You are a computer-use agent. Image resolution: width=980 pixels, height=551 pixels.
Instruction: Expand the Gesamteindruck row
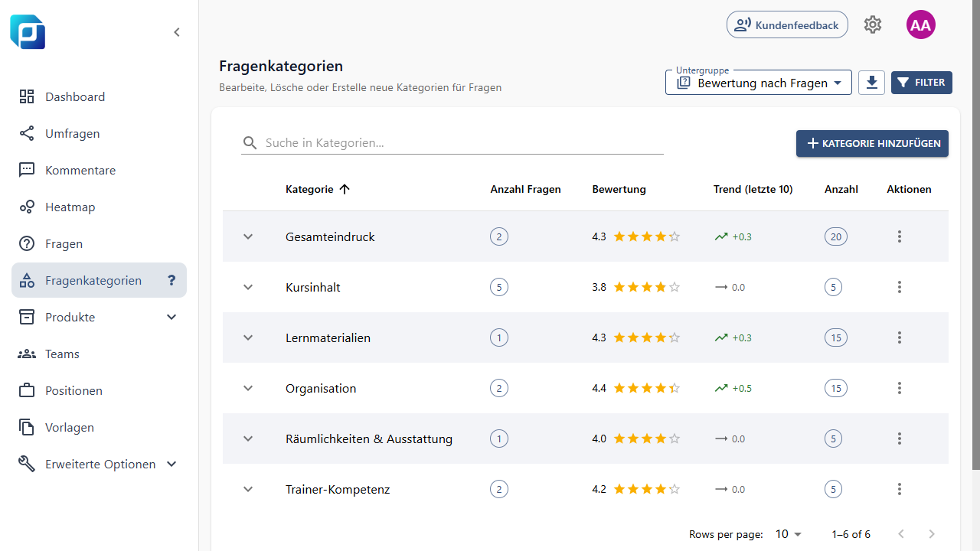[248, 236]
